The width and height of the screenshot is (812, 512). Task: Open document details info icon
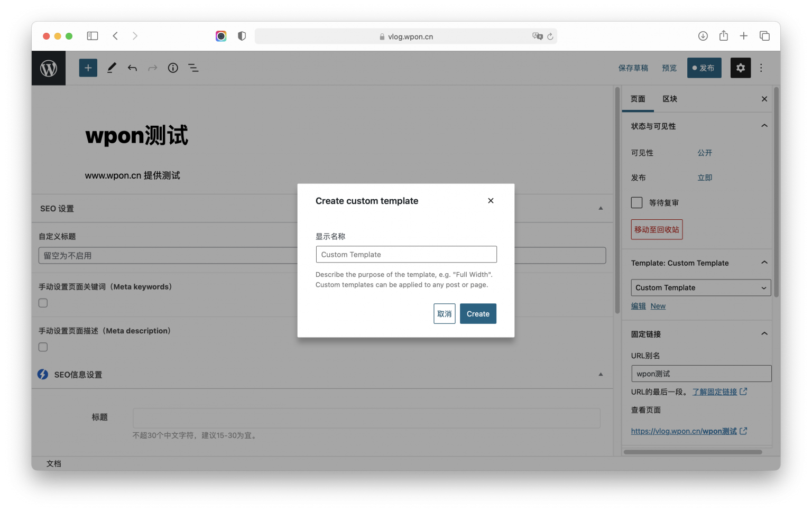coord(173,68)
